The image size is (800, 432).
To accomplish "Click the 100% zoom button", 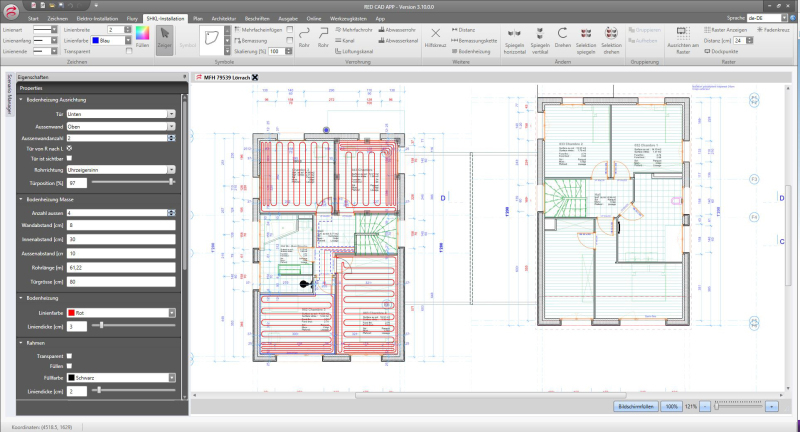I will 671,406.
